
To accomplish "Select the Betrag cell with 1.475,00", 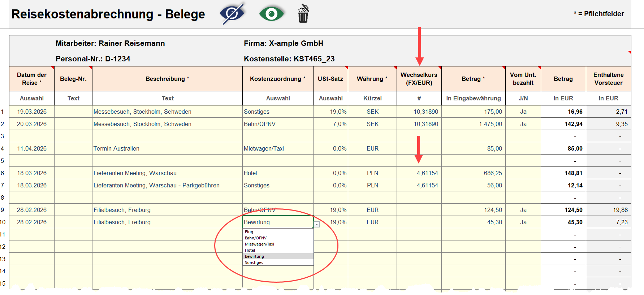I will [473, 124].
